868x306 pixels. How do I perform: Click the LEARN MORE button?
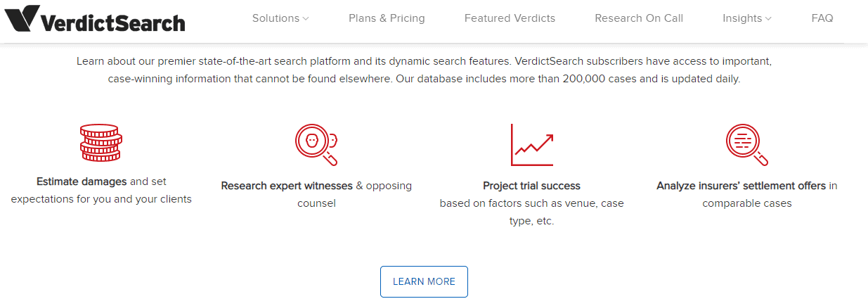coord(424,281)
